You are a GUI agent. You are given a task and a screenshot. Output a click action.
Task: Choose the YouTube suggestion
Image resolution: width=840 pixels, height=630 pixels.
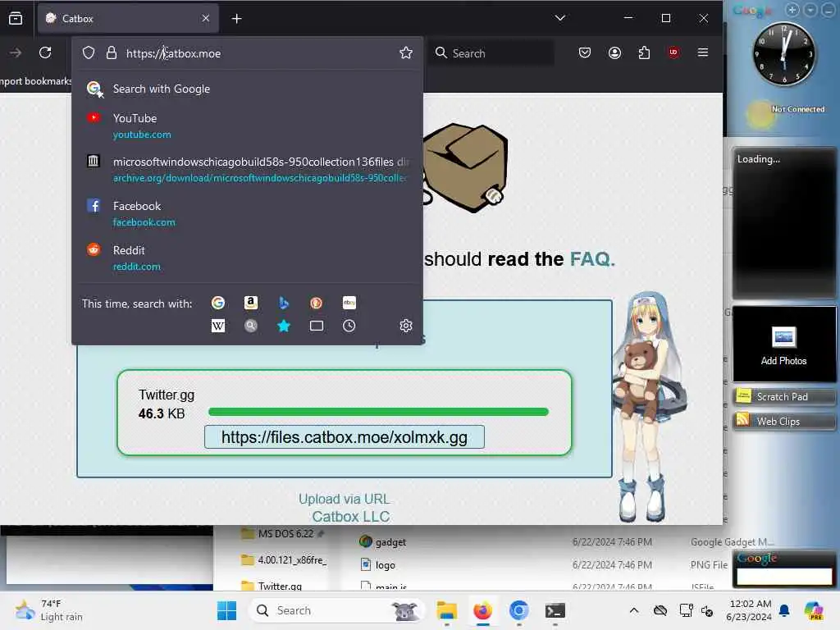(248, 126)
